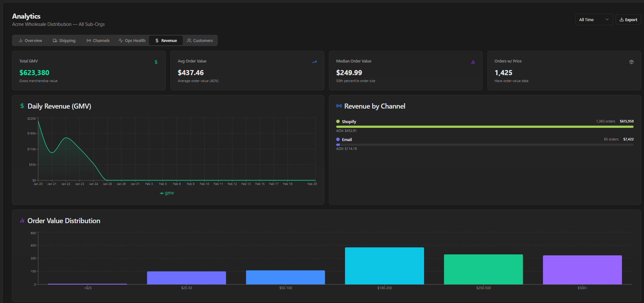Click the Analytics page title
Screen dimensions: 644x303
pos(26,16)
